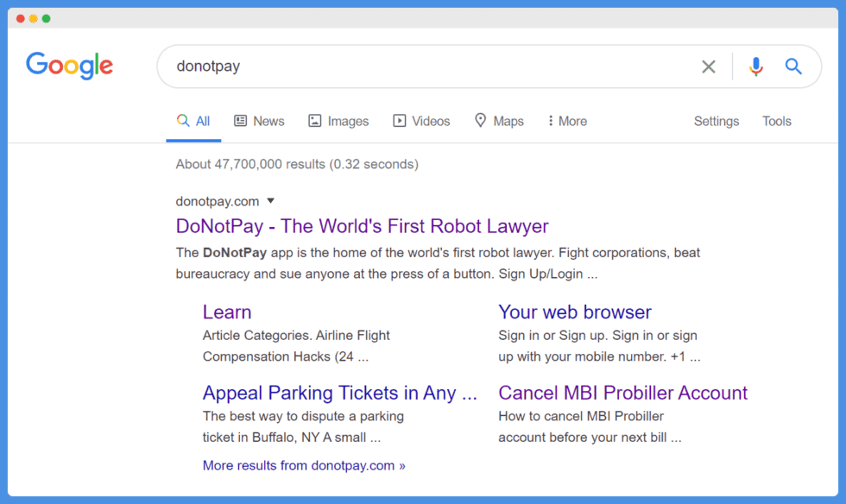The height and width of the screenshot is (504, 846).
Task: Clear the search box with the X icon
Action: point(709,66)
